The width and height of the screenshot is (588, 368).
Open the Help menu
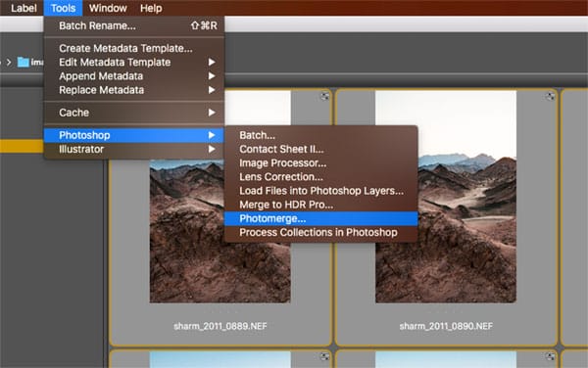pos(151,8)
